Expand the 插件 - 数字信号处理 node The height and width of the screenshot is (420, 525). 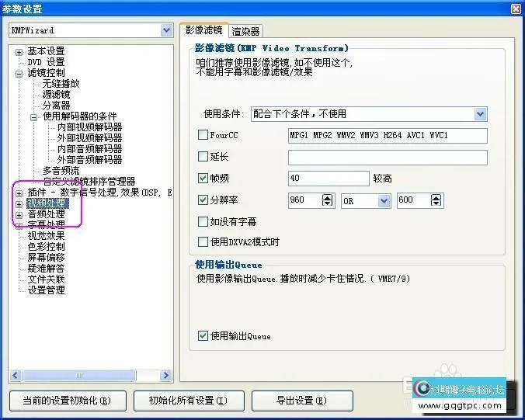(19, 193)
